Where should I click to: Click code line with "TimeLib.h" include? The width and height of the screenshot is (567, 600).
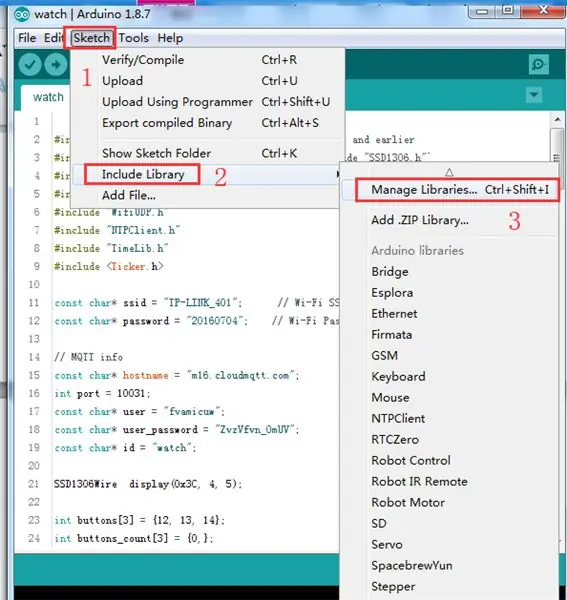click(111, 248)
